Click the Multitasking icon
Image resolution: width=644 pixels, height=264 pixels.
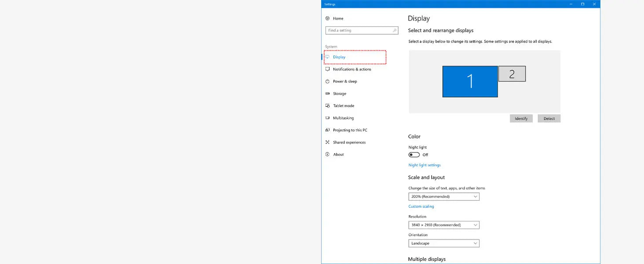[x=327, y=118]
